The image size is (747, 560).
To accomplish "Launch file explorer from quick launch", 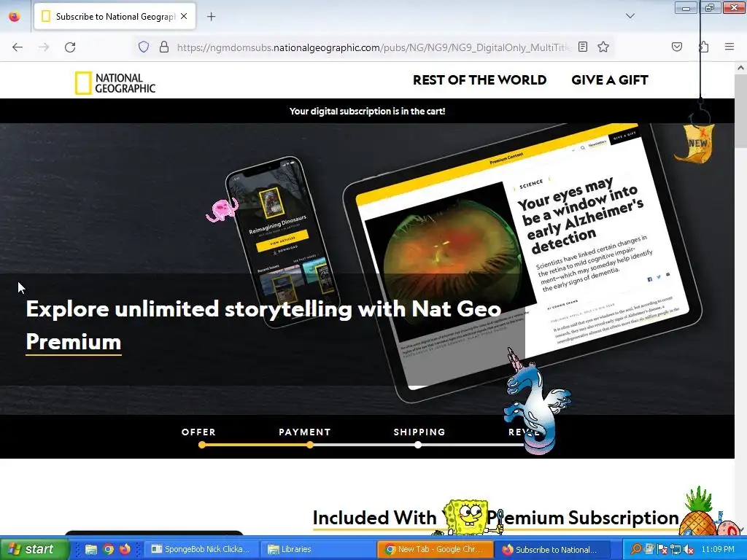I will coord(91,550).
